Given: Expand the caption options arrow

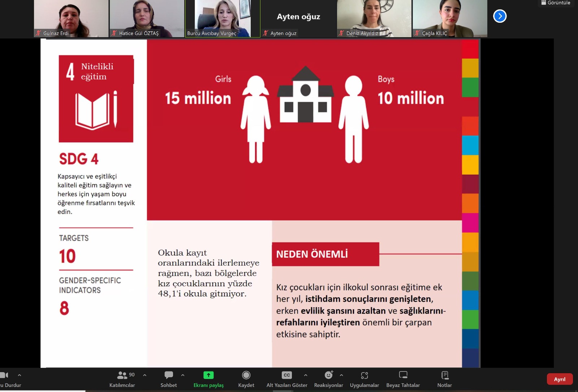Looking at the screenshot, I should (x=306, y=375).
